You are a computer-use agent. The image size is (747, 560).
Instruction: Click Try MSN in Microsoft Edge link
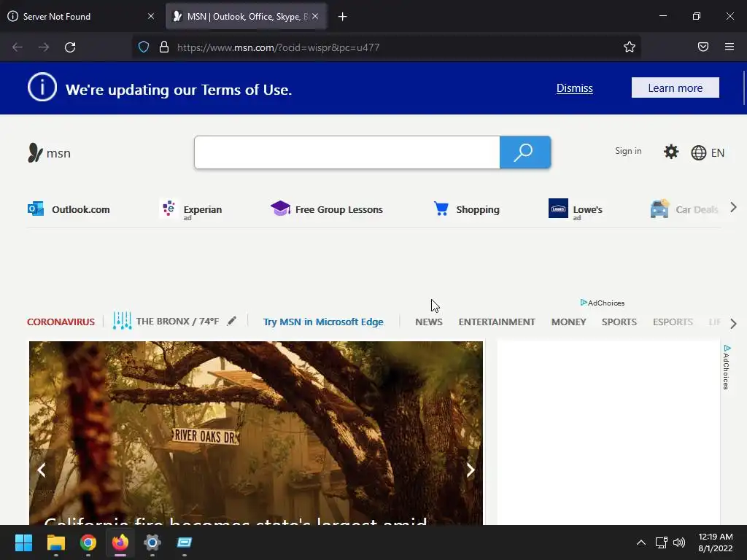[323, 322]
